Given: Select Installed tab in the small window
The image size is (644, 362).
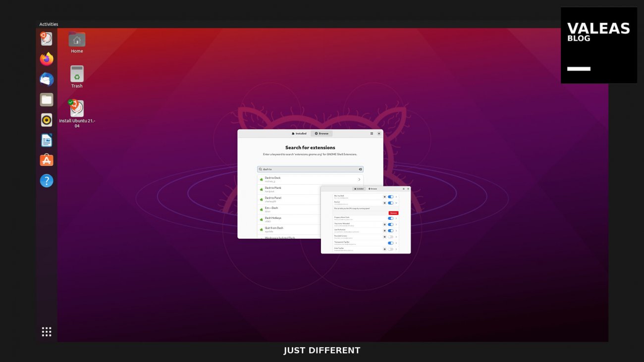Looking at the screenshot, I should 359,189.
